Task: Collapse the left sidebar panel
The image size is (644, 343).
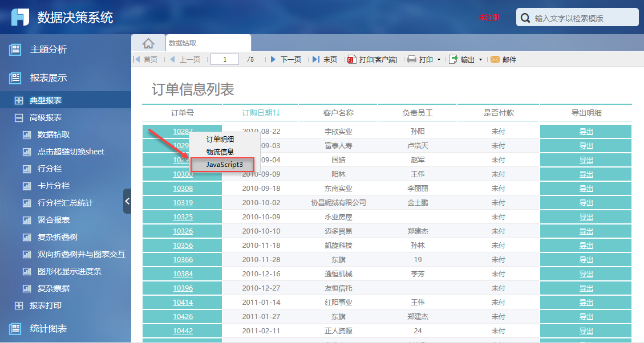Action: pos(127,201)
